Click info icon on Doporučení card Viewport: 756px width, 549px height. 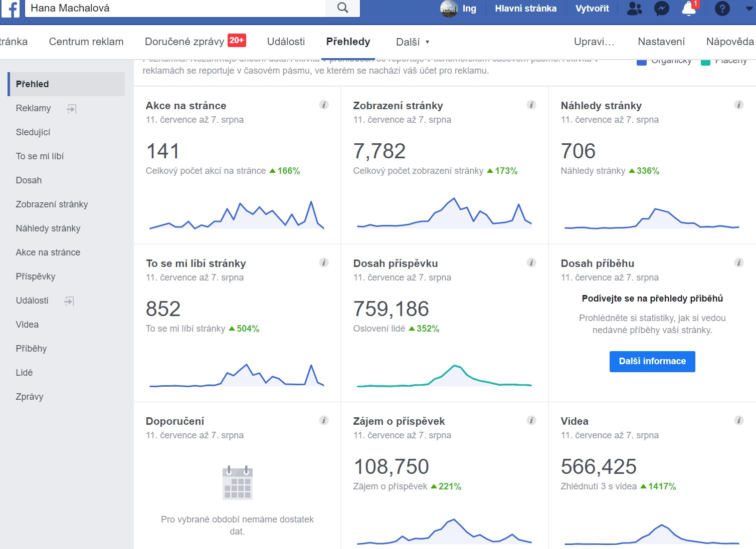[x=324, y=420]
